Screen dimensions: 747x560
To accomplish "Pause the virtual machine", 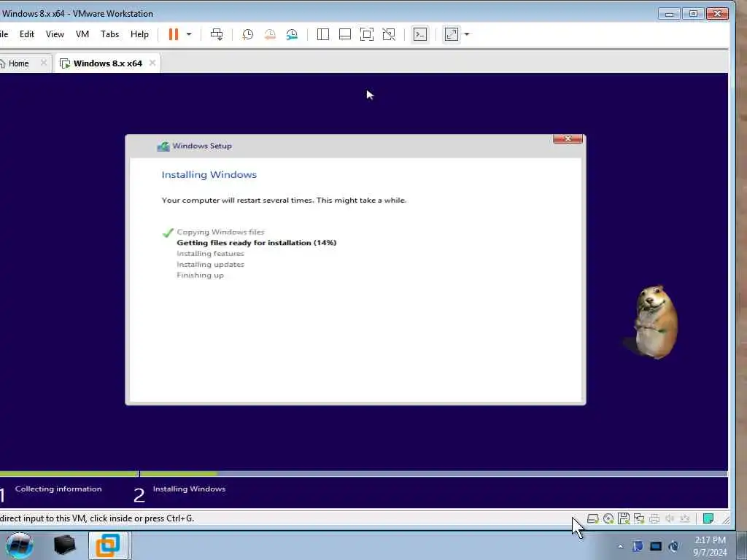I will pyautogui.click(x=174, y=34).
